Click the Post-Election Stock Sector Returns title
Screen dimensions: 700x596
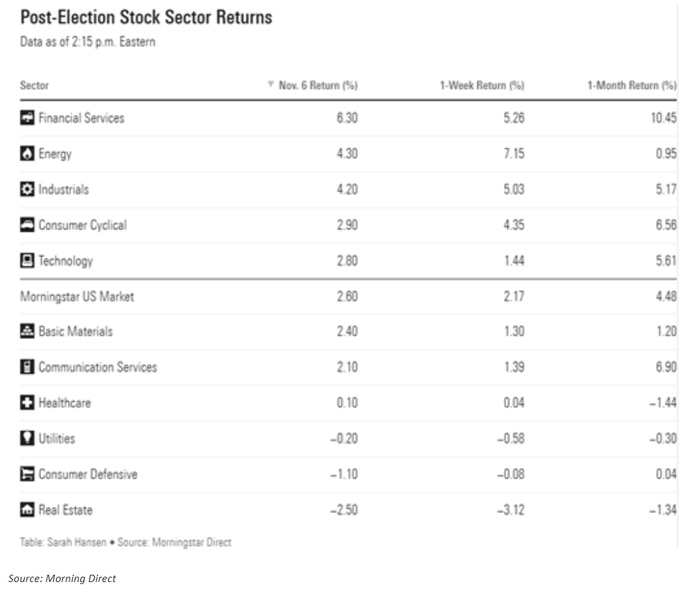pos(146,17)
